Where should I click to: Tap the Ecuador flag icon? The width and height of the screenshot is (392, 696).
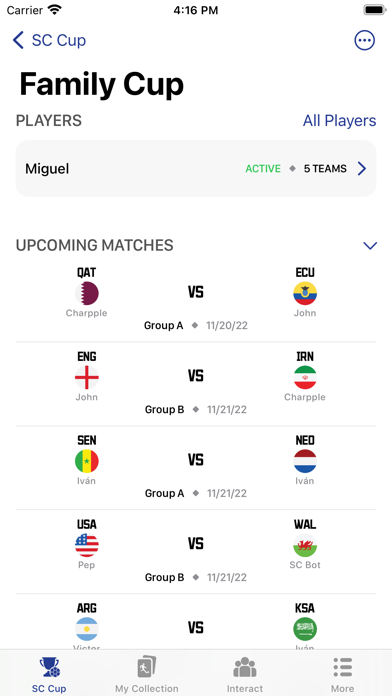click(x=305, y=293)
